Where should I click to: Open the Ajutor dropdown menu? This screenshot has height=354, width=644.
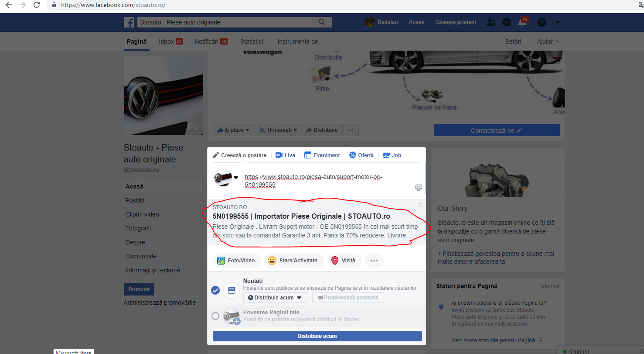pos(547,41)
